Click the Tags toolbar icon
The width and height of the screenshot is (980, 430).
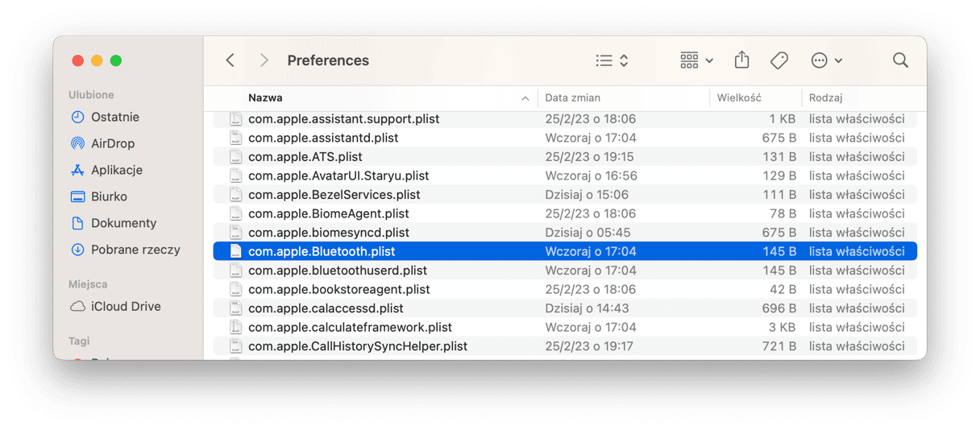779,60
